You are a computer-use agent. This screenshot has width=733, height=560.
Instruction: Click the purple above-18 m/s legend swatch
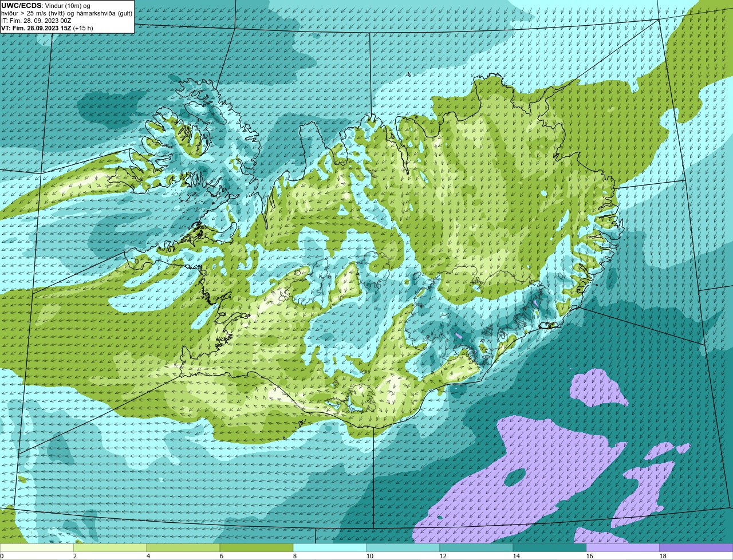click(696, 547)
